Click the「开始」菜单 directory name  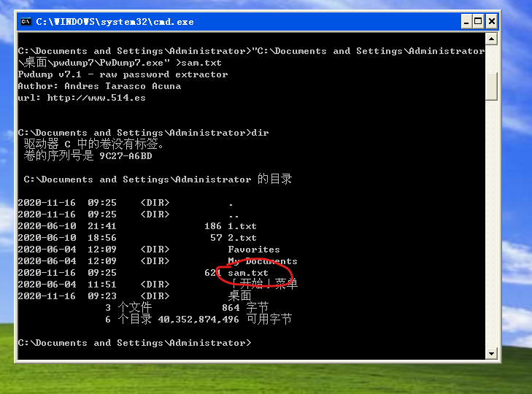pyautogui.click(x=263, y=284)
